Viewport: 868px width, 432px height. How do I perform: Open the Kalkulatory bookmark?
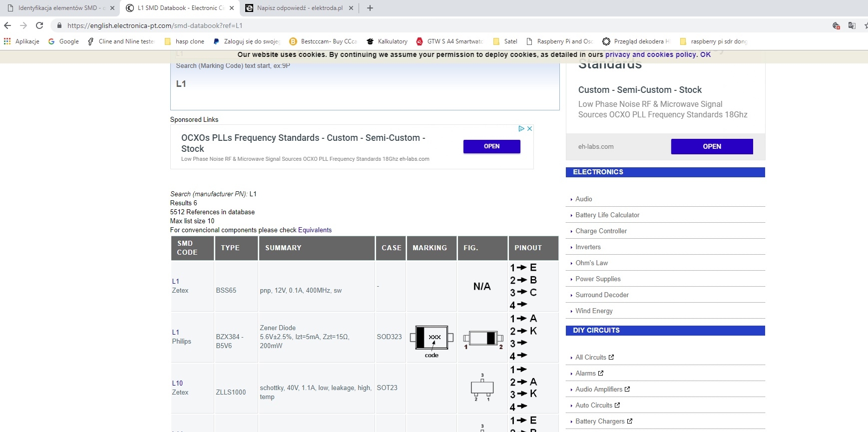click(387, 41)
